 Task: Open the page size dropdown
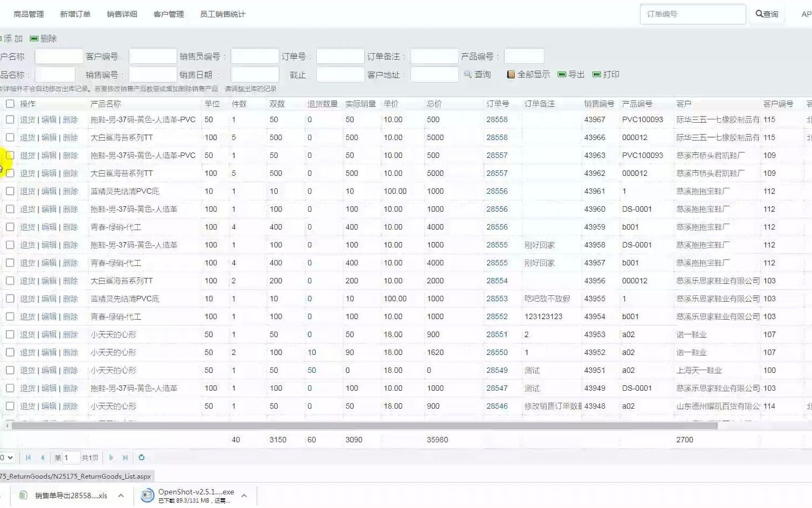coord(7,458)
